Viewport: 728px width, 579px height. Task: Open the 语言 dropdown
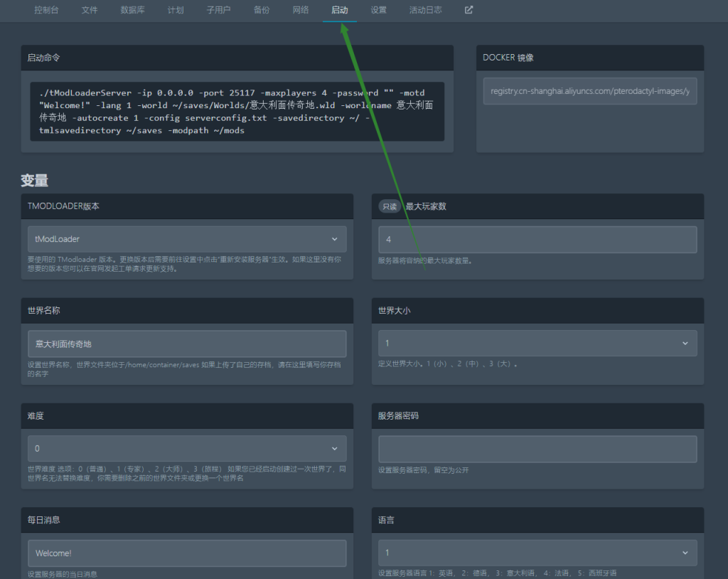537,553
